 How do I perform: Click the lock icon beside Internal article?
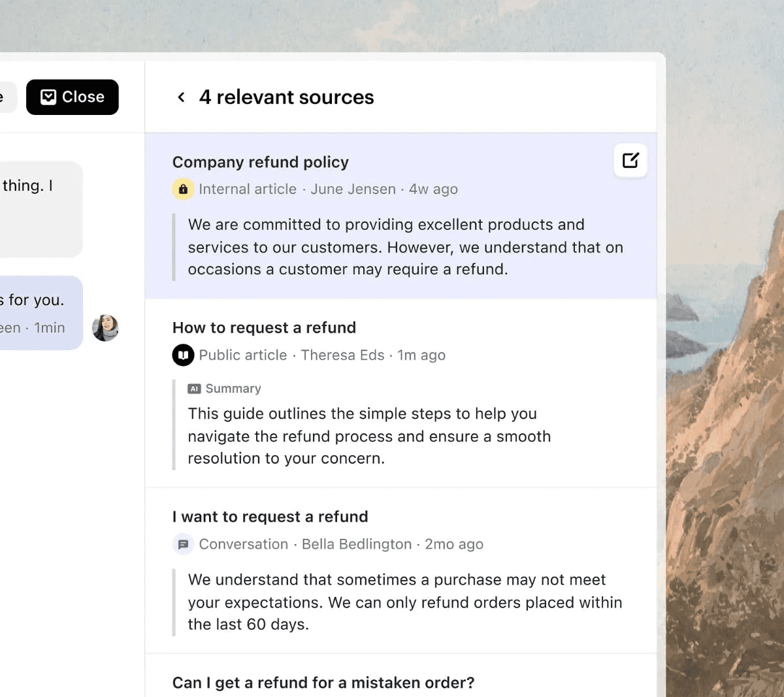(x=183, y=189)
